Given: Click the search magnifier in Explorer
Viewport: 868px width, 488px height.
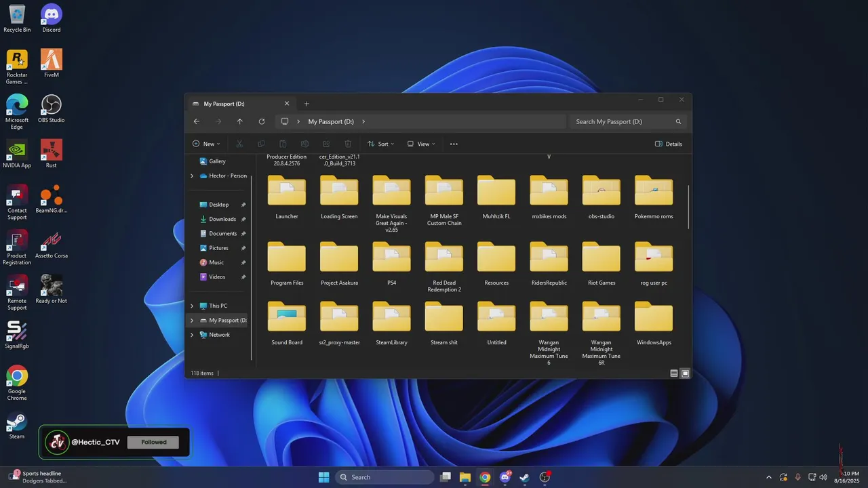Looking at the screenshot, I should point(678,121).
